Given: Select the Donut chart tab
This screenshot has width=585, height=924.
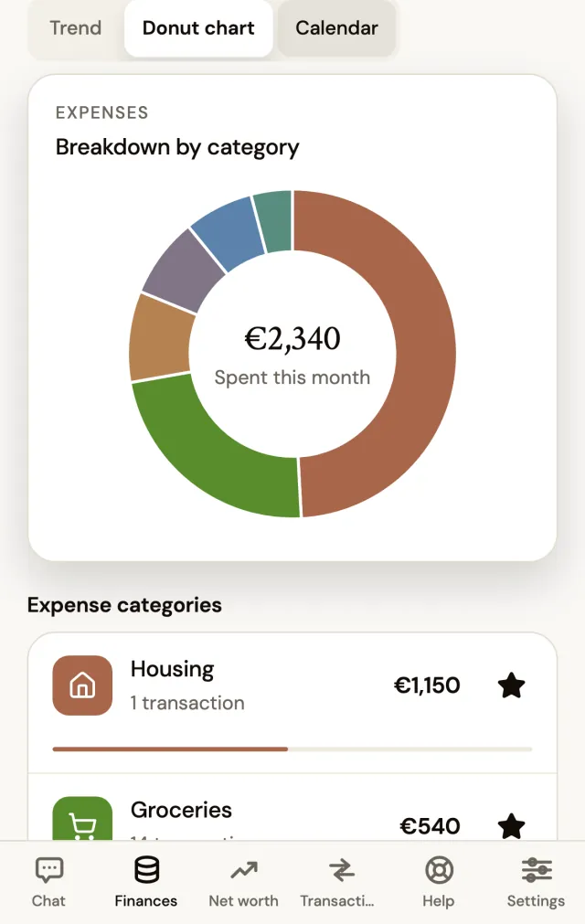Looking at the screenshot, I should (198, 27).
